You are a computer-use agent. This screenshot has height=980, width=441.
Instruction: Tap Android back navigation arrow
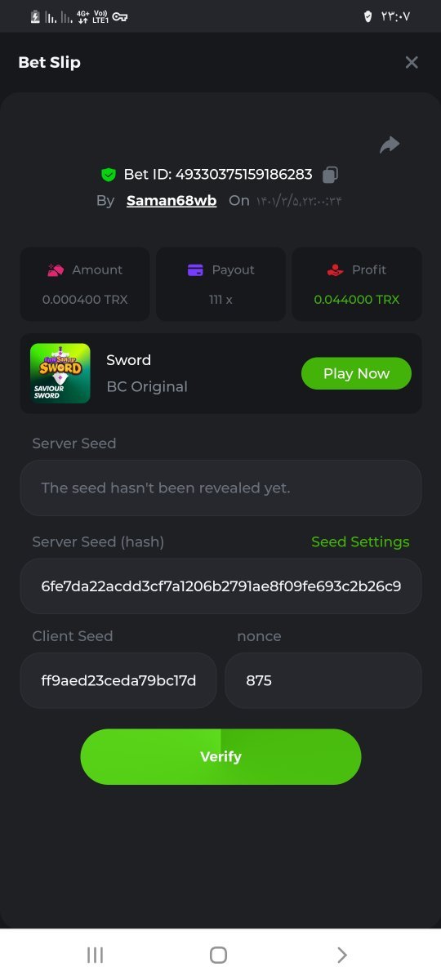coord(342,955)
